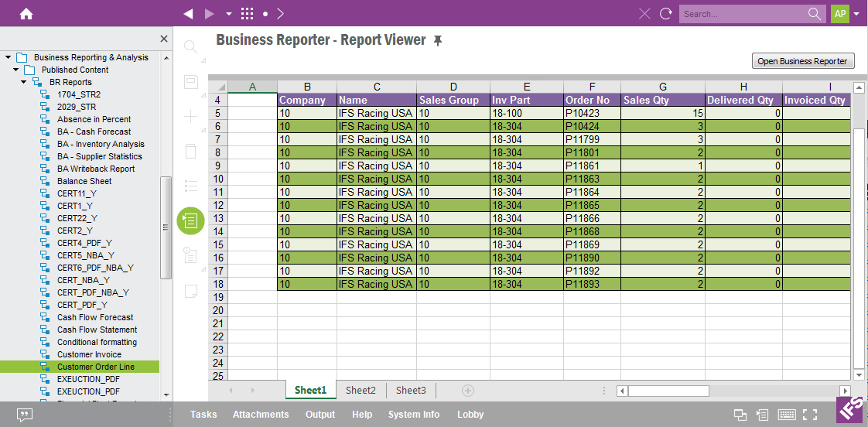Navigate back with the left arrow
Screen dimensions: 868x427
pos(188,14)
